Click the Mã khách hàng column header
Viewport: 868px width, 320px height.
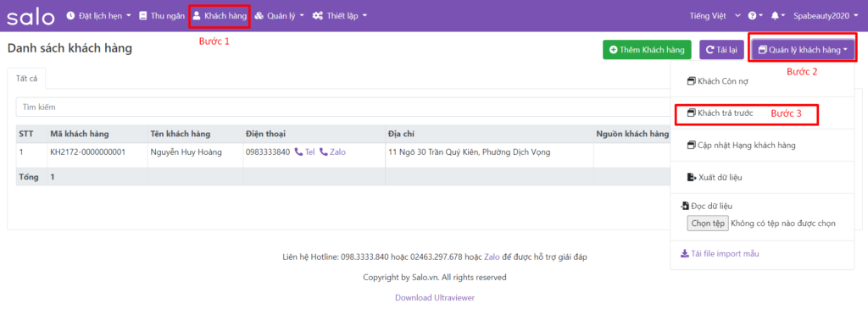click(79, 134)
